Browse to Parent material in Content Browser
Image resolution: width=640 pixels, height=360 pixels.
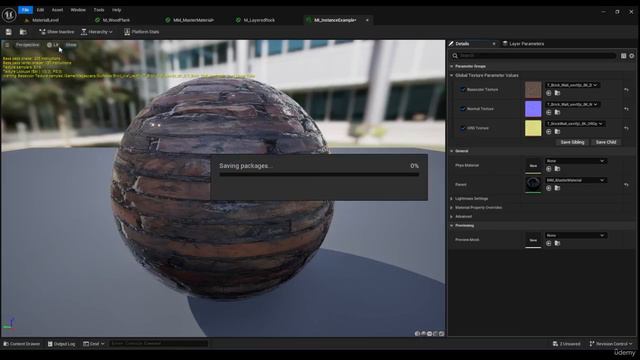[x=558, y=188]
